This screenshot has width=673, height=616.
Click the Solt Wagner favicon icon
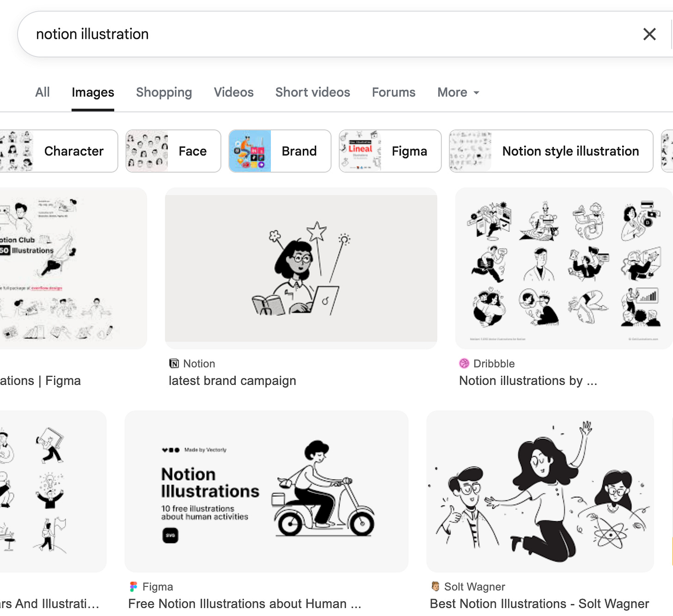click(x=435, y=586)
